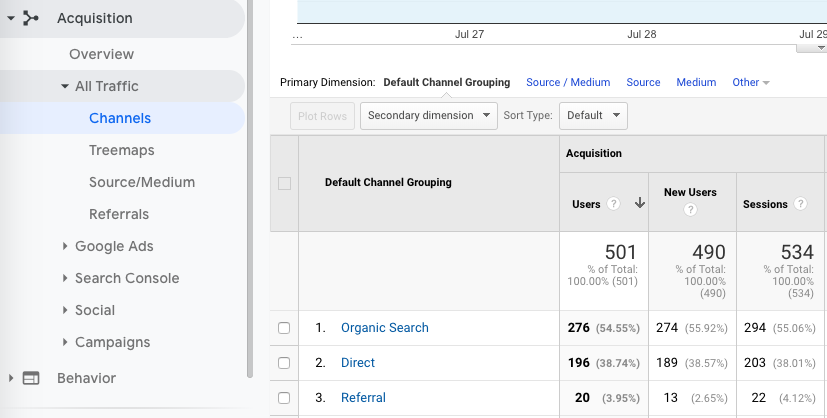Click Organic Search users value 276
This screenshot has height=418, width=827.
point(579,328)
